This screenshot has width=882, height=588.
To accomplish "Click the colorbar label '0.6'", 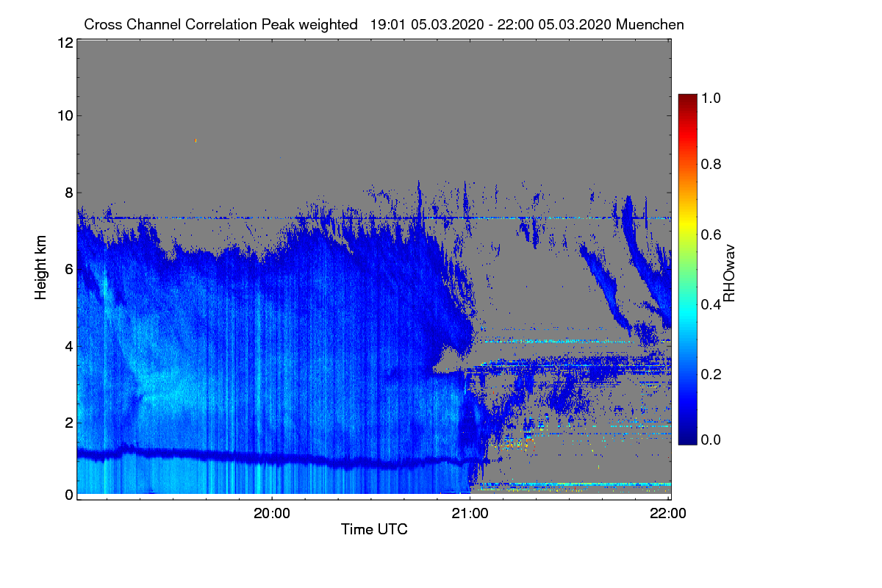I will pos(711,234).
